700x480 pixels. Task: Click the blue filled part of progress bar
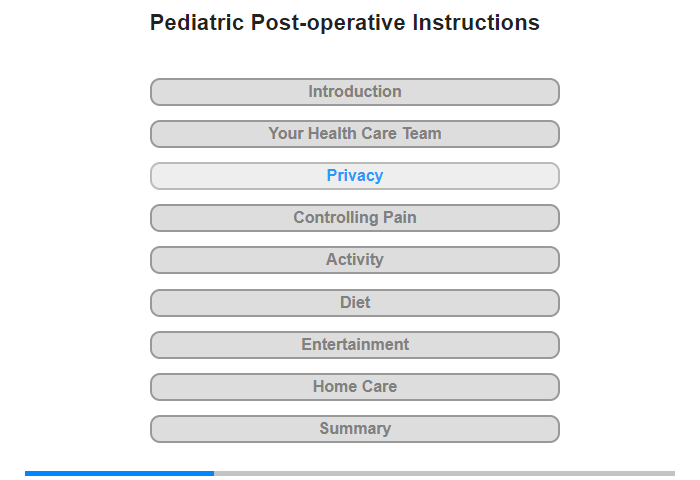click(119, 473)
